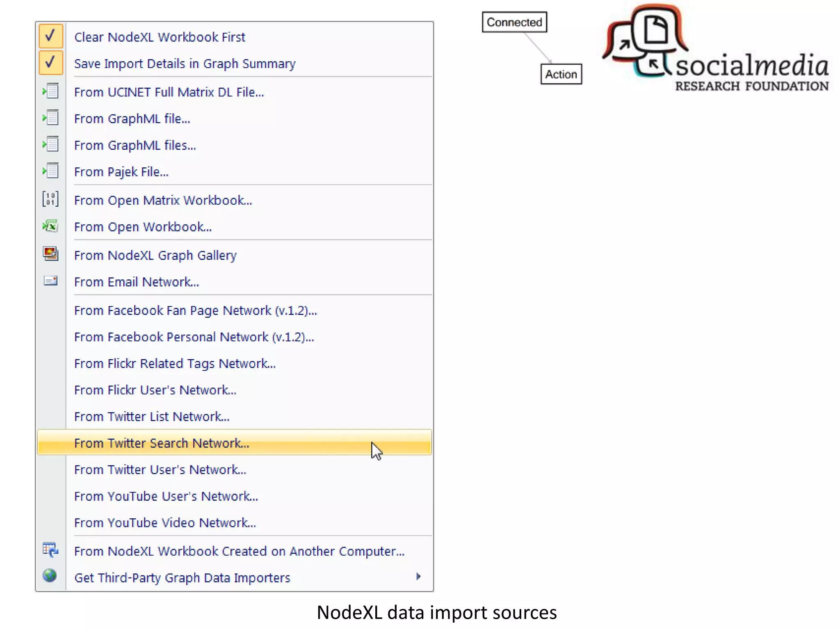840x630 pixels.
Task: Click the matrix bracket icon for Open Matrix Workbook
Action: point(50,199)
